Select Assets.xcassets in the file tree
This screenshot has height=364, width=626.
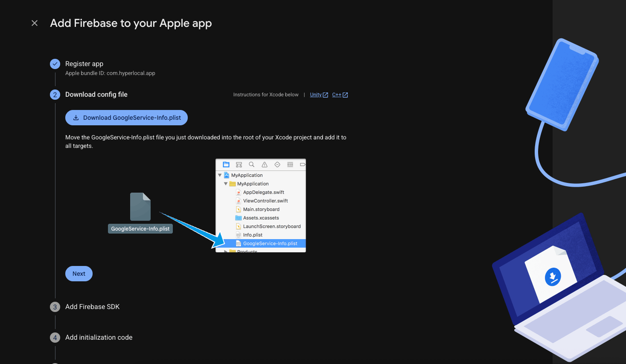tap(261, 218)
